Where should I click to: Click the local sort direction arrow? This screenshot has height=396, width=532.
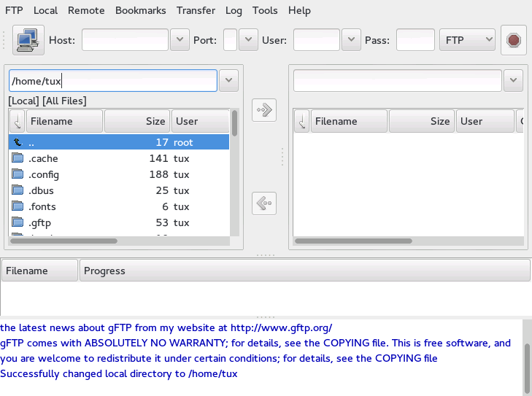click(x=17, y=121)
